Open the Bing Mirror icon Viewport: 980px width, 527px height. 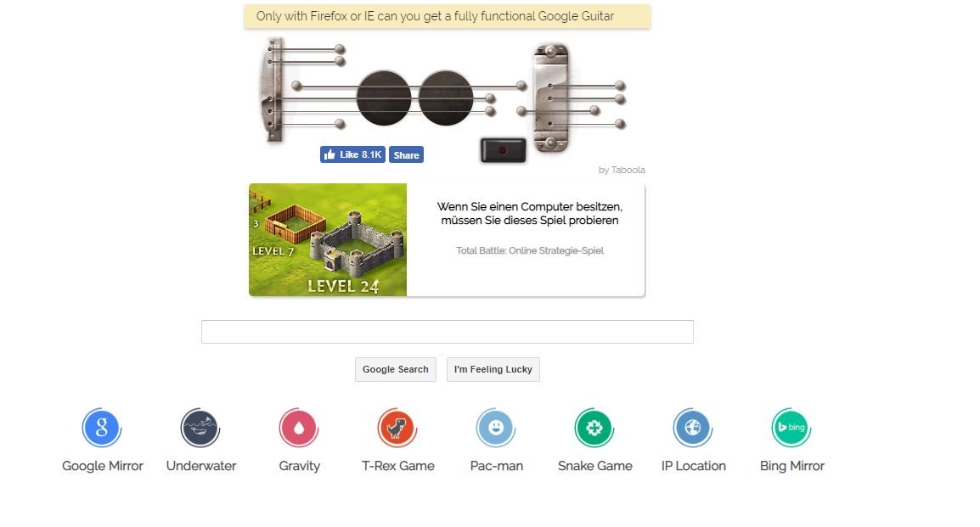(x=791, y=428)
